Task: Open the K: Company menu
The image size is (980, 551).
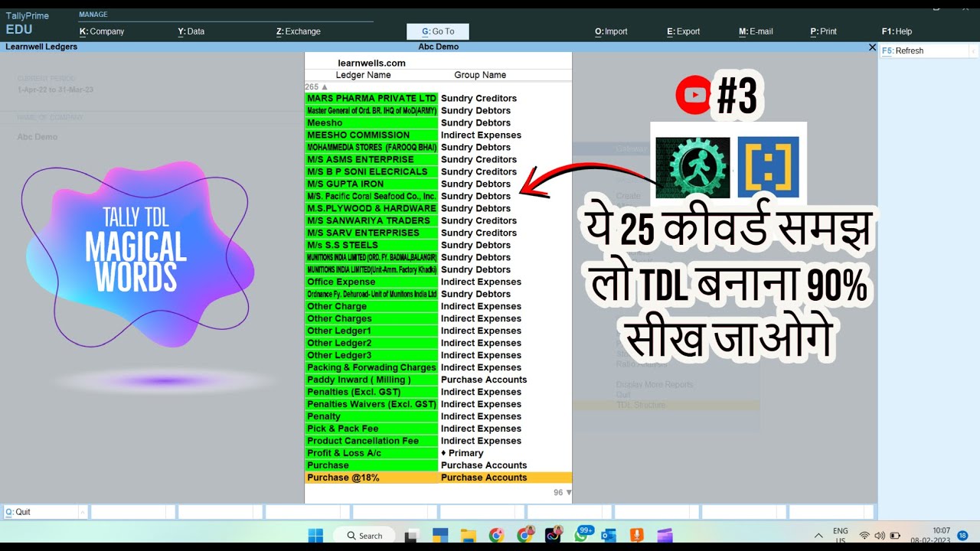Action: click(x=102, y=31)
